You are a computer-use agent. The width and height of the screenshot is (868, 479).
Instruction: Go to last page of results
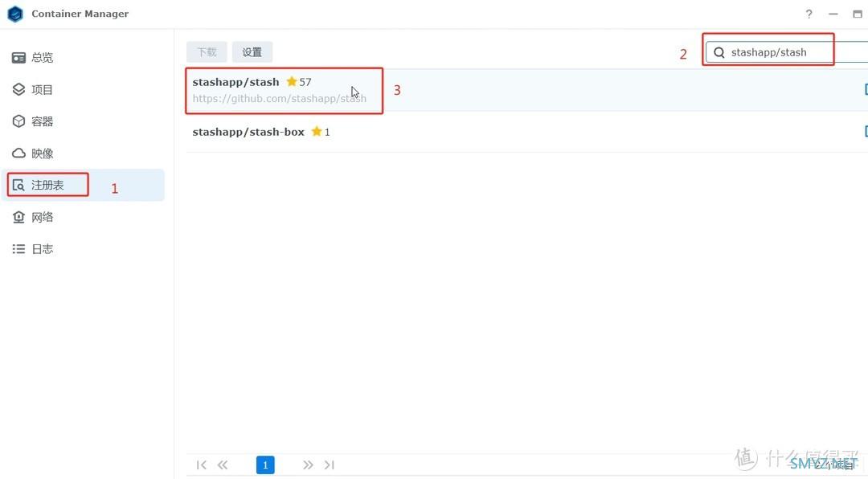[330, 465]
